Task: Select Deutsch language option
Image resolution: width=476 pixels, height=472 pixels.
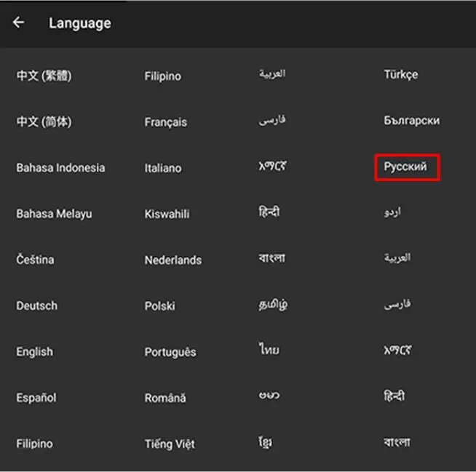Action: click(37, 305)
